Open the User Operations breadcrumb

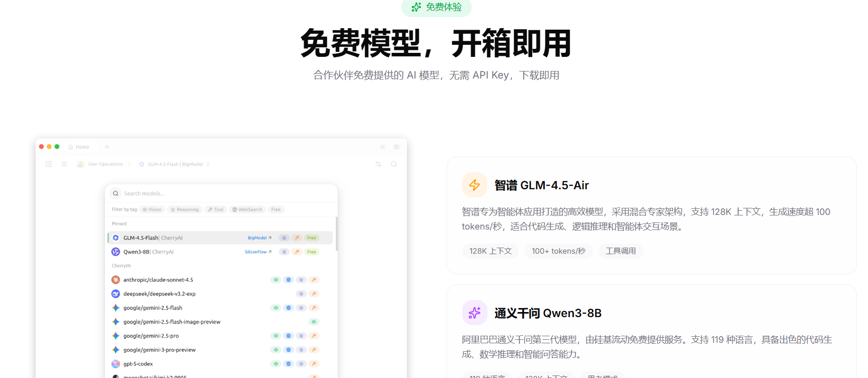click(105, 164)
